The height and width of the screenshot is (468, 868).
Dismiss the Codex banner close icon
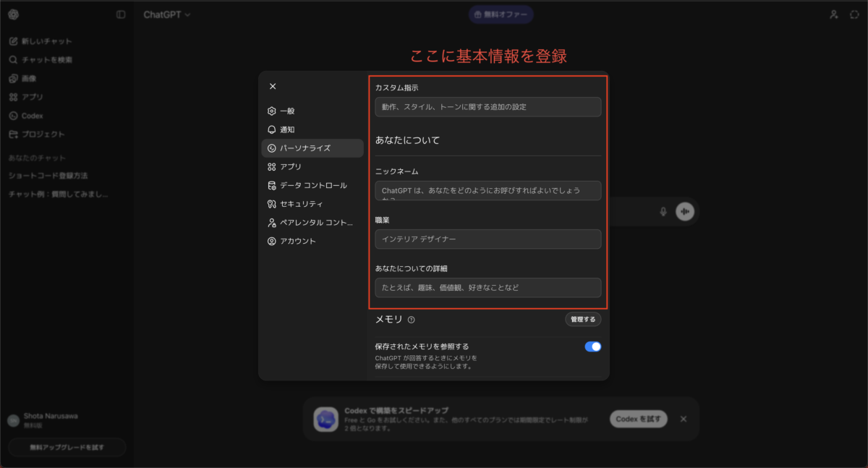[x=684, y=419]
